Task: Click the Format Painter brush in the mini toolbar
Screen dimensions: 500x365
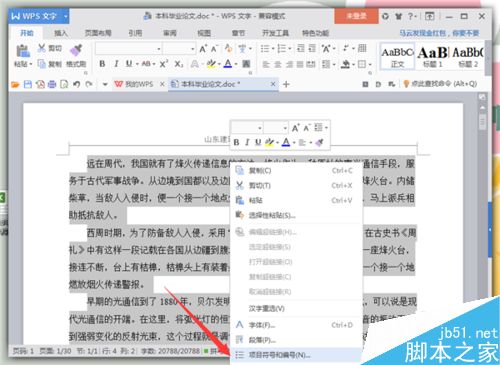Action: [x=319, y=143]
